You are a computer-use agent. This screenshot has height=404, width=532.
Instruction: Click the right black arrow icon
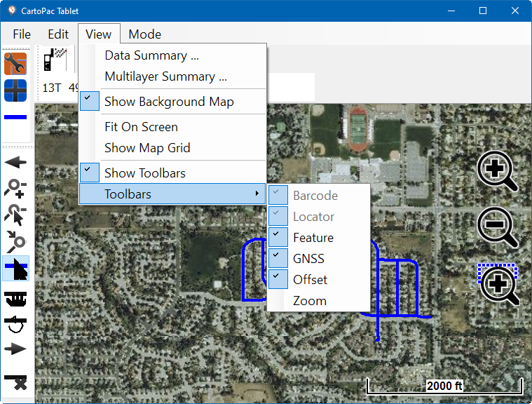click(x=15, y=349)
